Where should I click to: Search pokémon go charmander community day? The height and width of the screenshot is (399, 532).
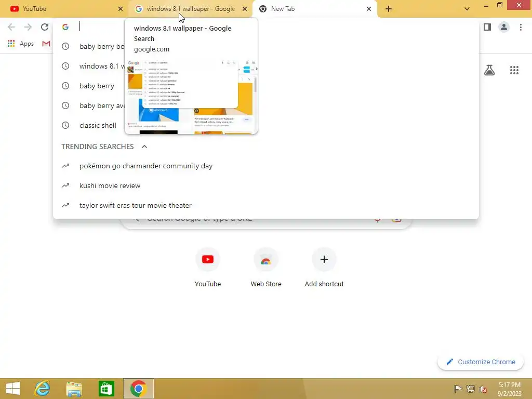(x=265, y=166)
